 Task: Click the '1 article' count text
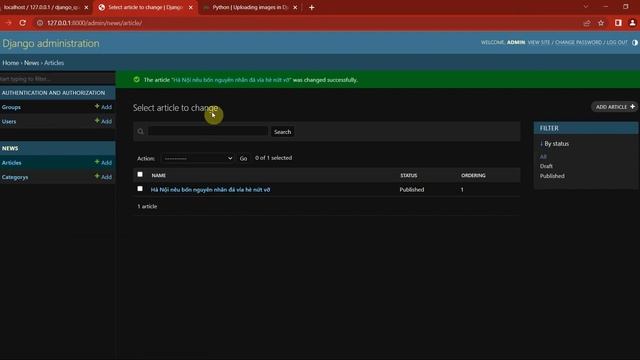coord(147,207)
